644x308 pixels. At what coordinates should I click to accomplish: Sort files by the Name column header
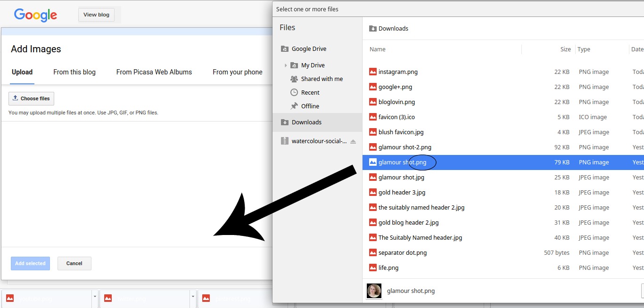[x=377, y=49]
